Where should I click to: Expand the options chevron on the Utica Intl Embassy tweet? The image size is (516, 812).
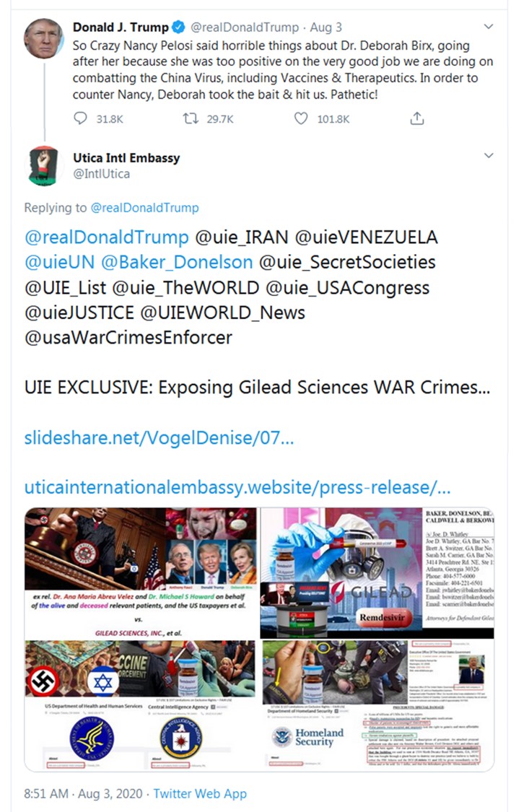(488, 155)
